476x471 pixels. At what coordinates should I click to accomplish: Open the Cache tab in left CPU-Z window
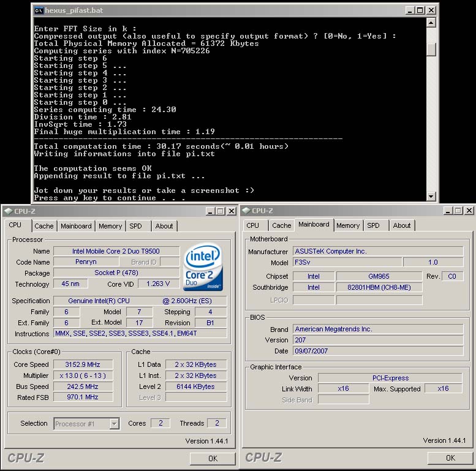(x=44, y=226)
